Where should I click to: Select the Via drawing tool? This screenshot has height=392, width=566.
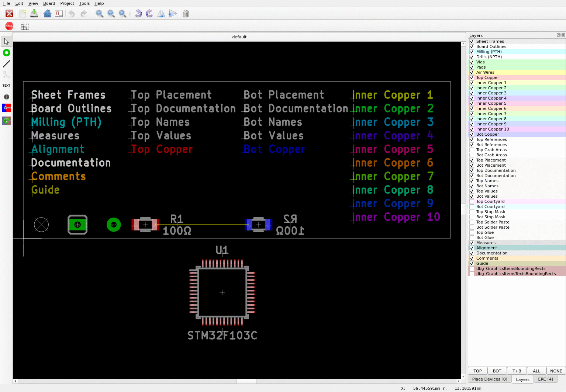(6, 53)
